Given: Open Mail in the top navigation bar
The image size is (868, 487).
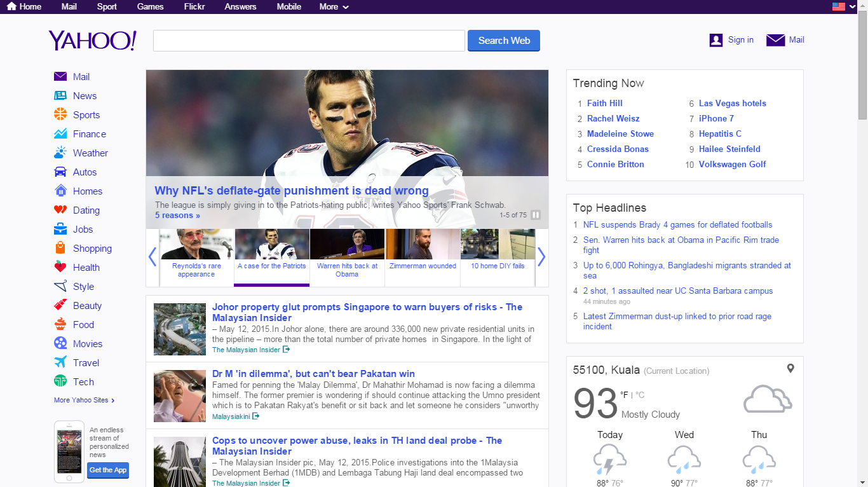Looking at the screenshot, I should tap(69, 6).
